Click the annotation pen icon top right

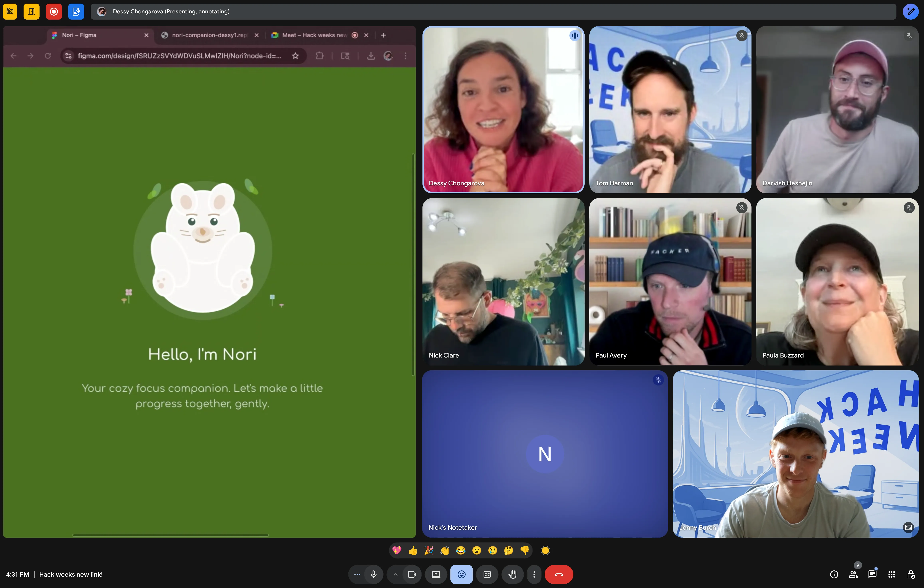911,12
